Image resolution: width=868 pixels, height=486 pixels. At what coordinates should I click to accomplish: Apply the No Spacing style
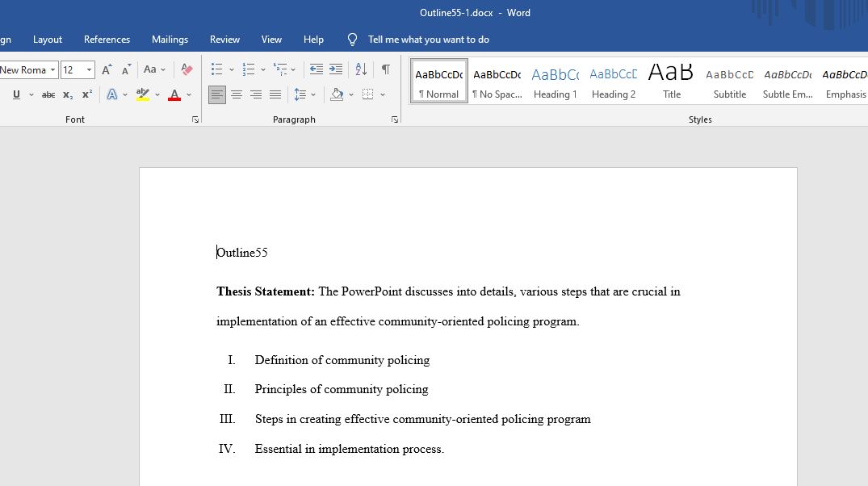(497, 81)
